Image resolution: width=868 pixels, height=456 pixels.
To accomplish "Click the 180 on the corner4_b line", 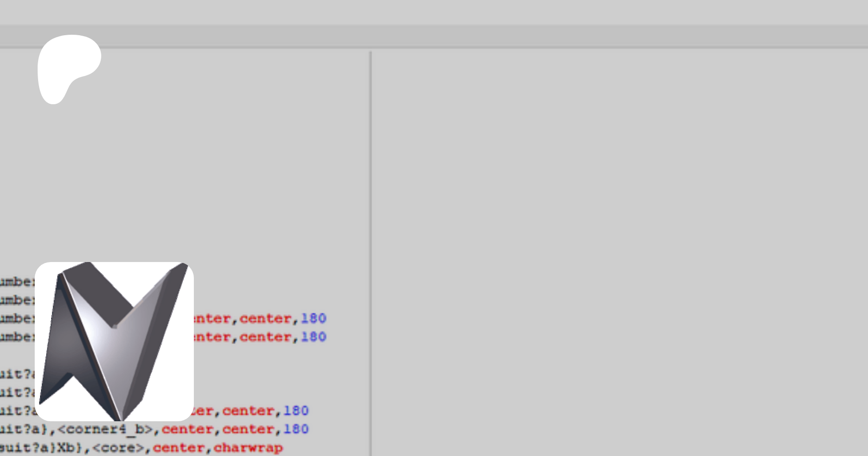I will tap(296, 429).
